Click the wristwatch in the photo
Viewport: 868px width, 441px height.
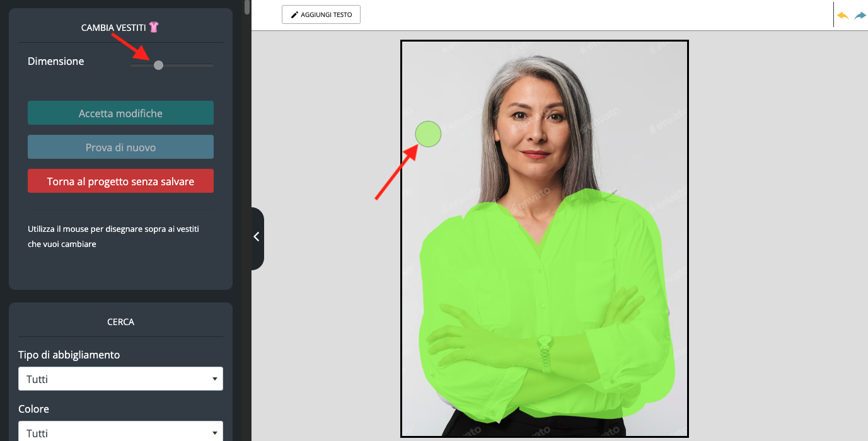(x=545, y=345)
